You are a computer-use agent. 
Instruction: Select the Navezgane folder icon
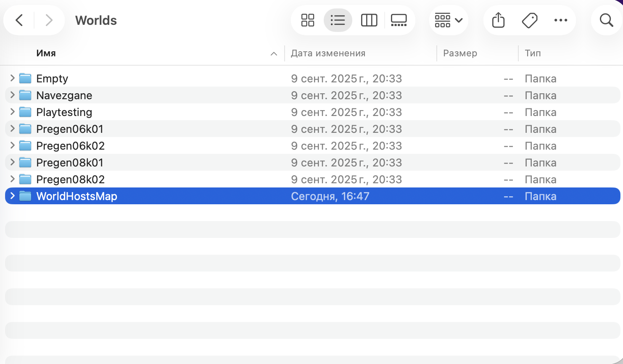[x=25, y=95]
